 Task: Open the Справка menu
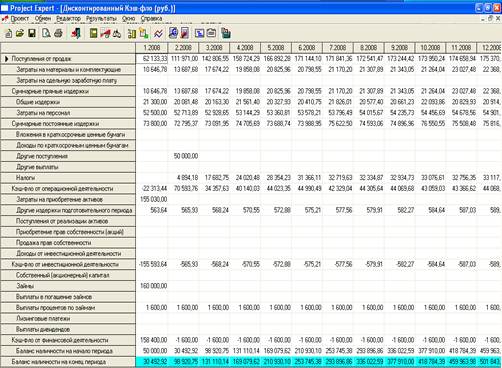point(151,19)
